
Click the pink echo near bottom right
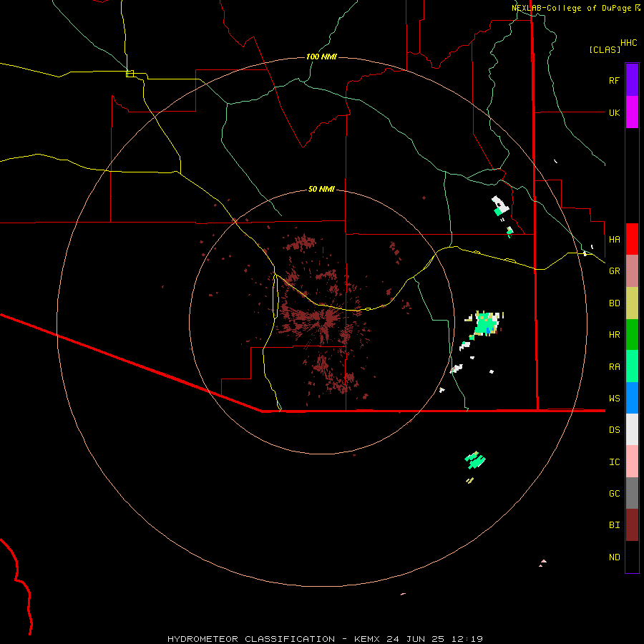(543, 562)
